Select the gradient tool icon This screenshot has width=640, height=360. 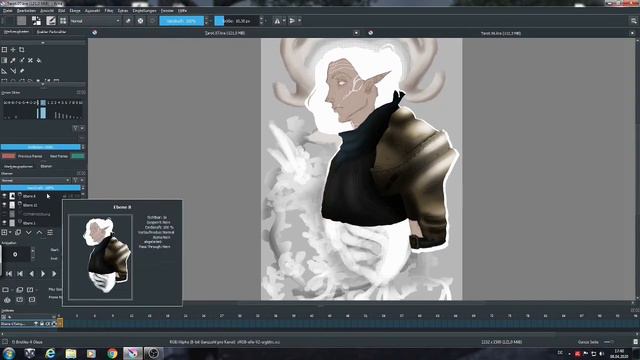click(x=4, y=60)
